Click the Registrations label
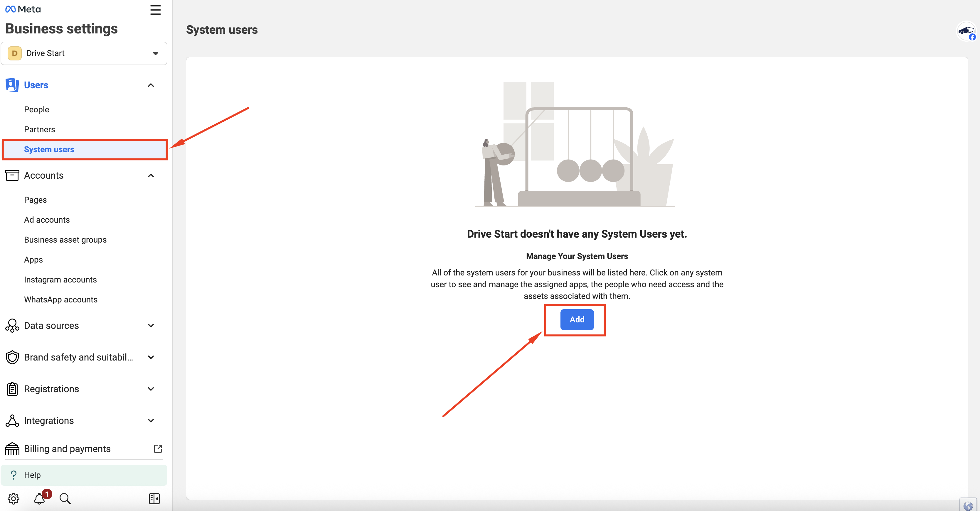 click(51, 389)
